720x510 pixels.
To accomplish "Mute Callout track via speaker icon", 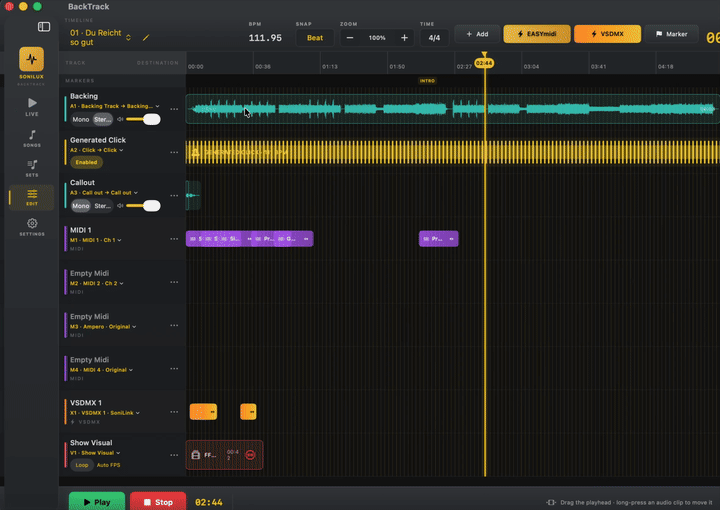I will click(120, 206).
